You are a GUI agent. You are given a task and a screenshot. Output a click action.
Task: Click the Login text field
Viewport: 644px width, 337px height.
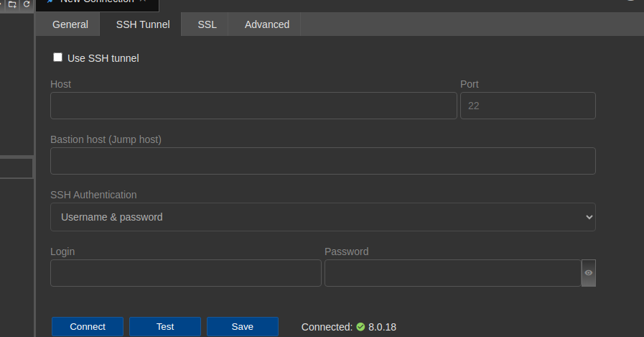tap(185, 273)
